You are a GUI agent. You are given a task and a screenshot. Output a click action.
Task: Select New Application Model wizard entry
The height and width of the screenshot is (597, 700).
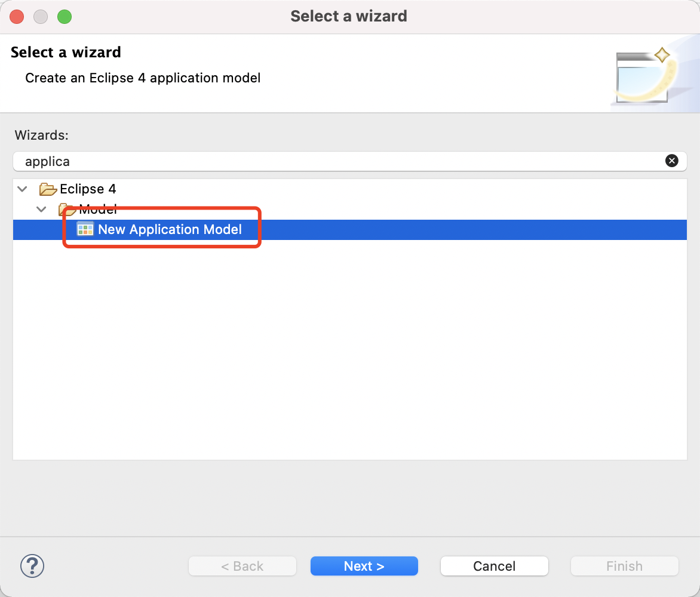click(x=349, y=229)
